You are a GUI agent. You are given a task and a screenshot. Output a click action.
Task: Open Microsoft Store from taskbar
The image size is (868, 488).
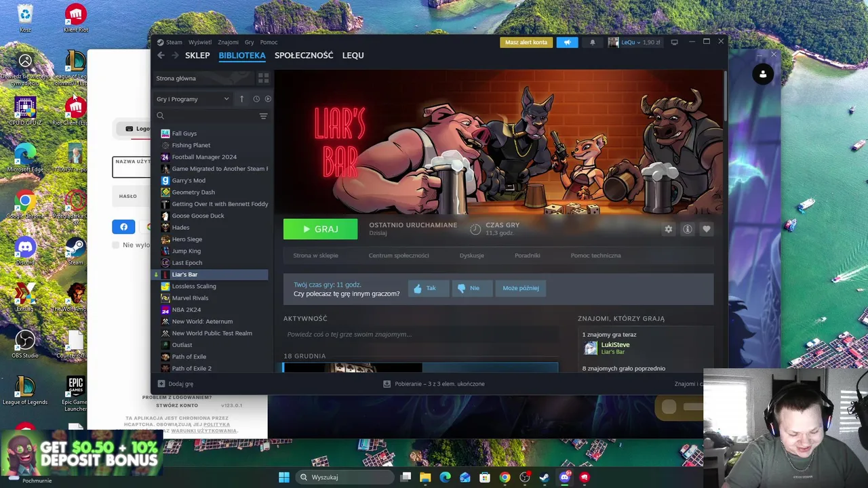485,477
